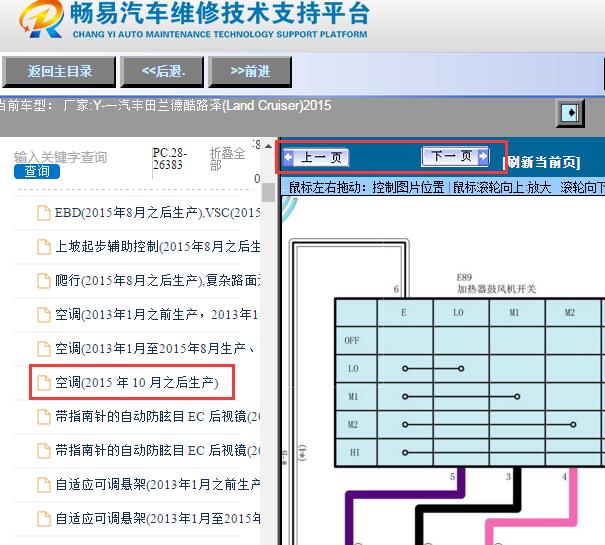Viewport: 605px width, 545px height.
Task: Go to next page with 下一页
Action: click(x=455, y=156)
